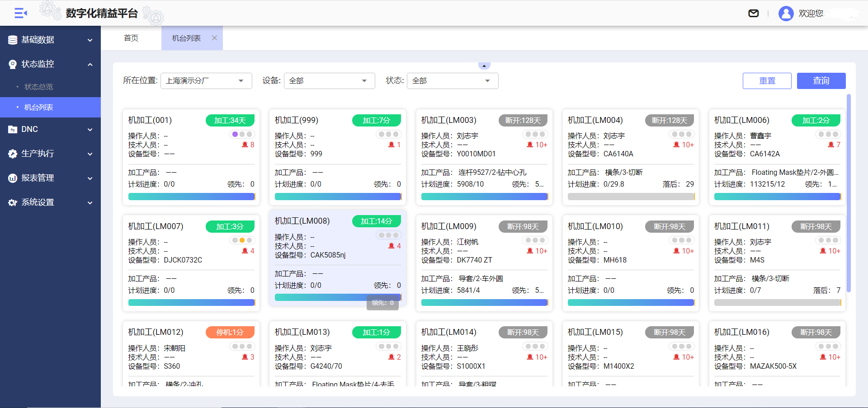Open the 状态 status dropdown
The height and width of the screenshot is (408, 868).
coord(453,81)
